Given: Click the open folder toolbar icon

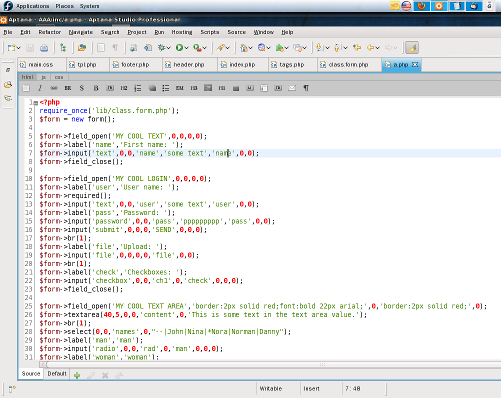Looking at the screenshot, I should [x=82, y=48].
